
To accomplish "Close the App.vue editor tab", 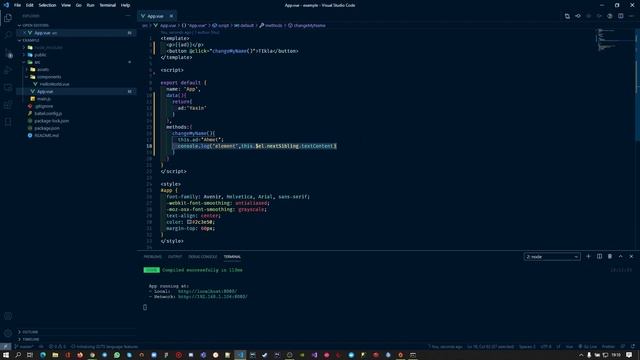I will tap(171, 16).
